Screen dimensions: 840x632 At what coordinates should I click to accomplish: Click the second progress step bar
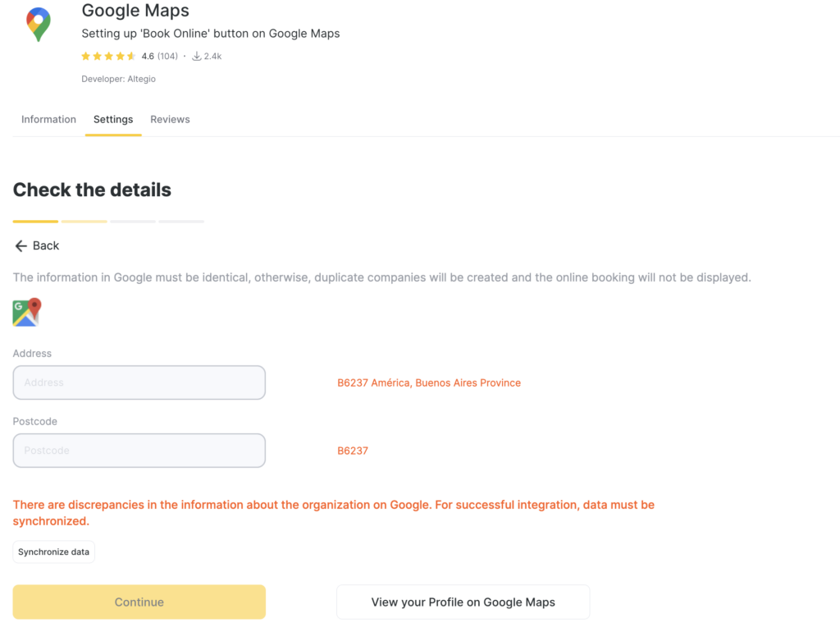(84, 222)
